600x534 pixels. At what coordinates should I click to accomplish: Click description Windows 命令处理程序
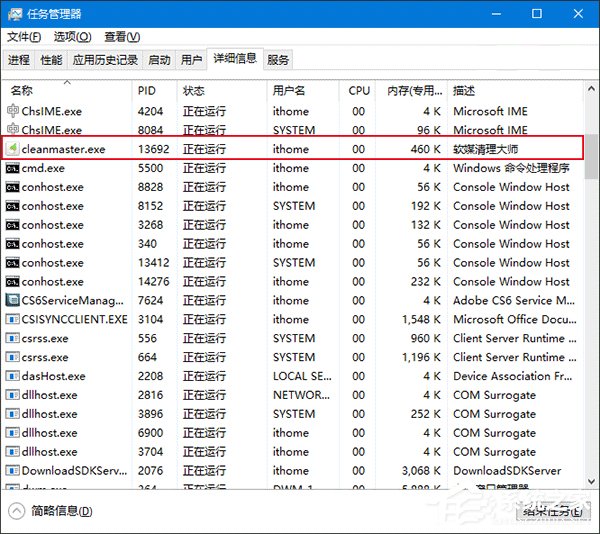click(x=511, y=168)
